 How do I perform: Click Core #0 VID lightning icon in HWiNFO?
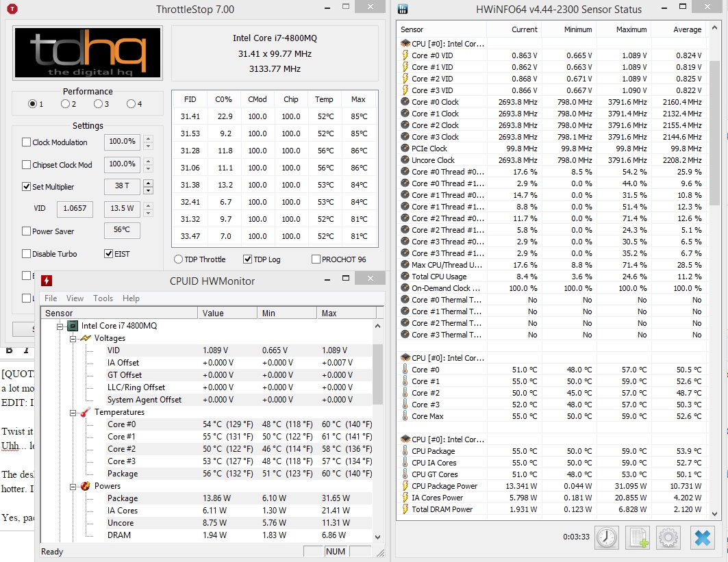pos(405,55)
